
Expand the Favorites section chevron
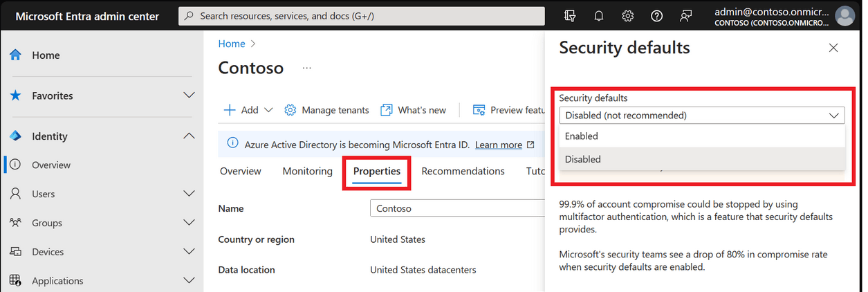click(x=188, y=95)
